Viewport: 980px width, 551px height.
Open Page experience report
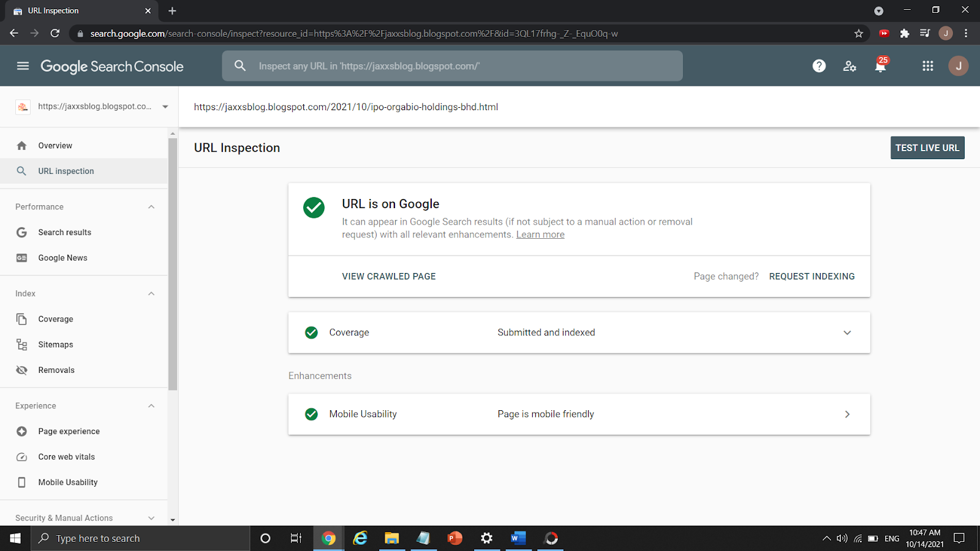point(84,432)
